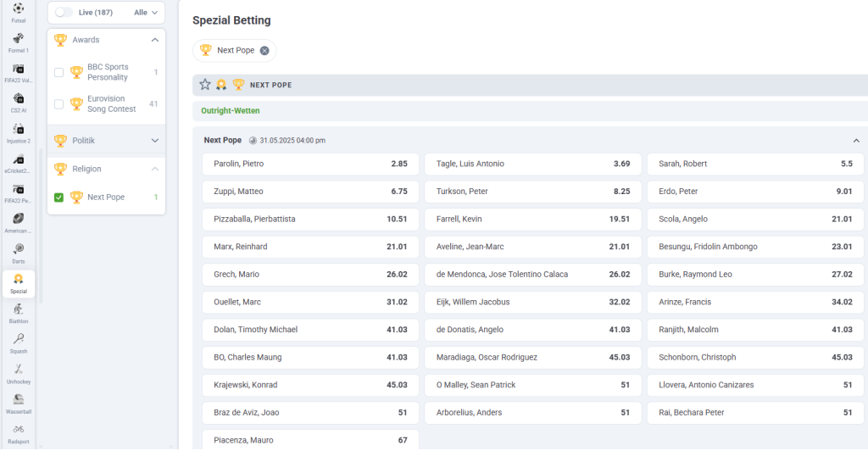Pick Eijk, Willem Jacobus at 32.02
This screenshot has width=868, height=451.
pos(533,302)
